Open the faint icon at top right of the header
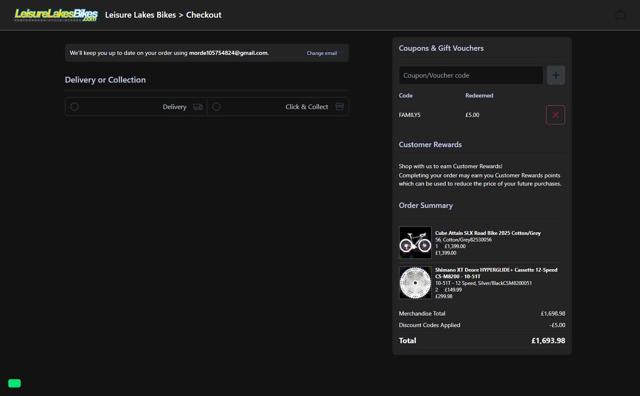This screenshot has width=640, height=396. [x=620, y=16]
